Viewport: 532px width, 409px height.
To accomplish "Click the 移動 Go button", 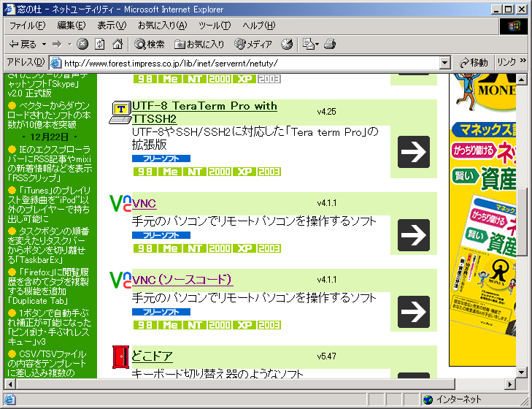I will click(x=474, y=63).
